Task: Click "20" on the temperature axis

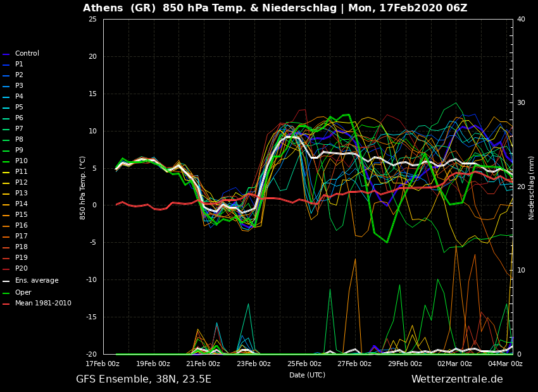Action: [92, 56]
